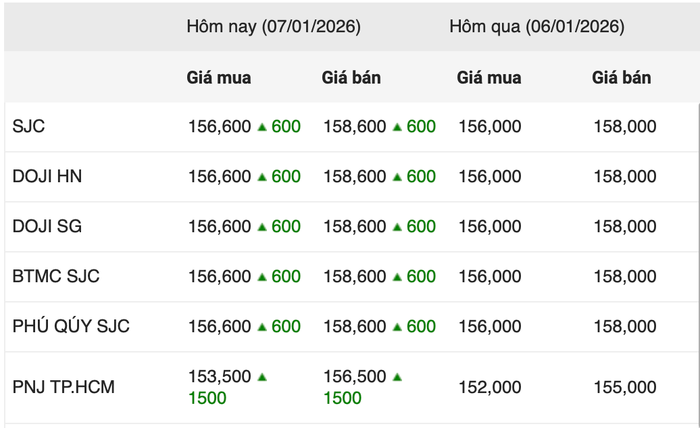Click green up arrow in SJC sell price

tap(397, 127)
